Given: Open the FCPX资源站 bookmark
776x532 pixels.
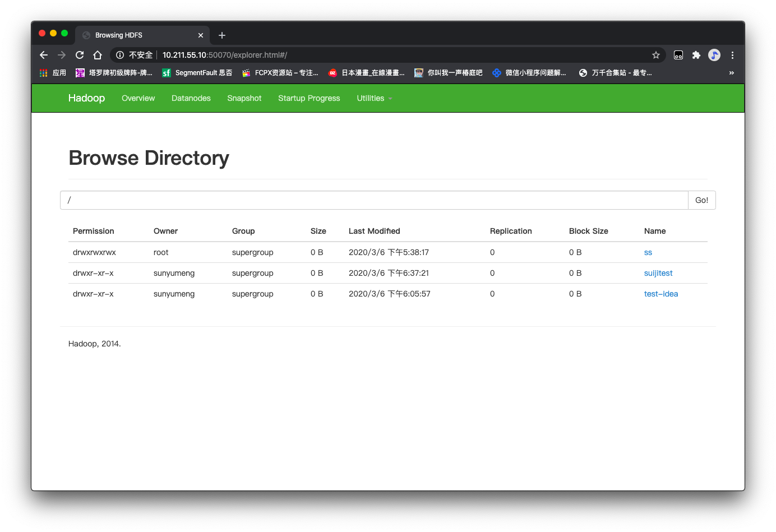Looking at the screenshot, I should pyautogui.click(x=280, y=73).
